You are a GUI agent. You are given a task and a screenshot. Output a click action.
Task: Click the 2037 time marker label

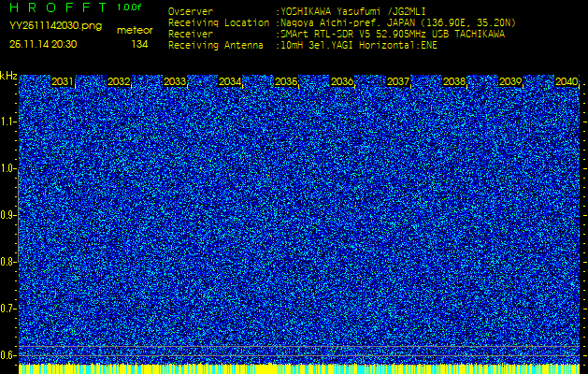[x=398, y=81]
